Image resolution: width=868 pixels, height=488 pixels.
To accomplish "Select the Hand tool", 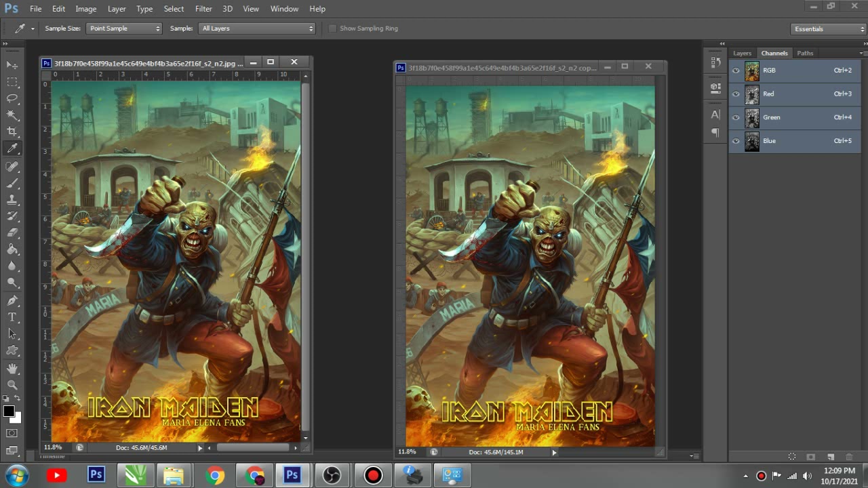I will 12,369.
